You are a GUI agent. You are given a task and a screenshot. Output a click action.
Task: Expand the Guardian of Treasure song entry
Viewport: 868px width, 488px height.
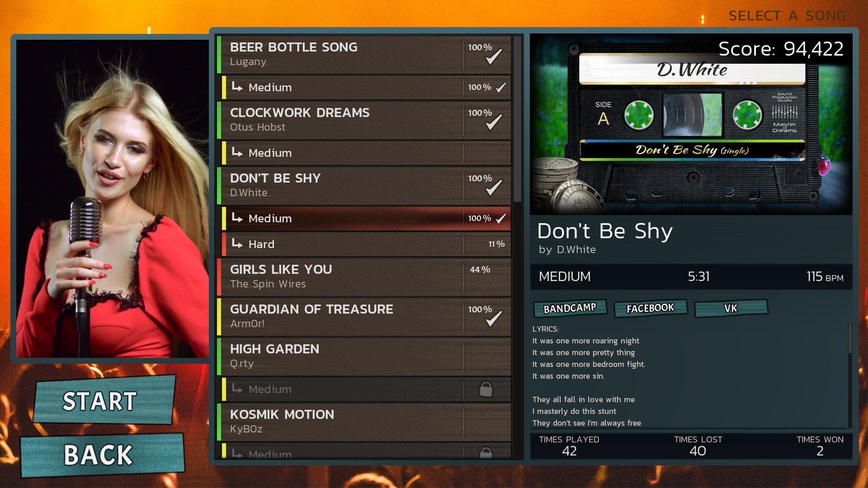(x=365, y=316)
